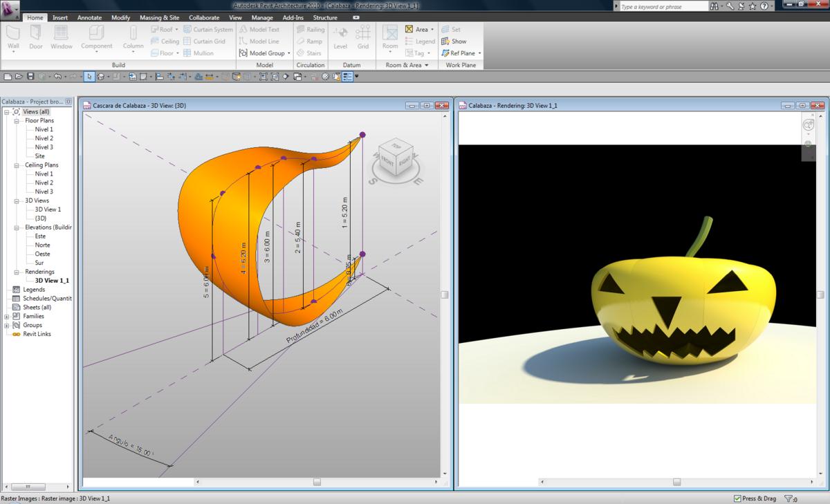Viewport: 830px width, 504px height.
Task: Click the Grid datum tool
Action: pyautogui.click(x=363, y=38)
